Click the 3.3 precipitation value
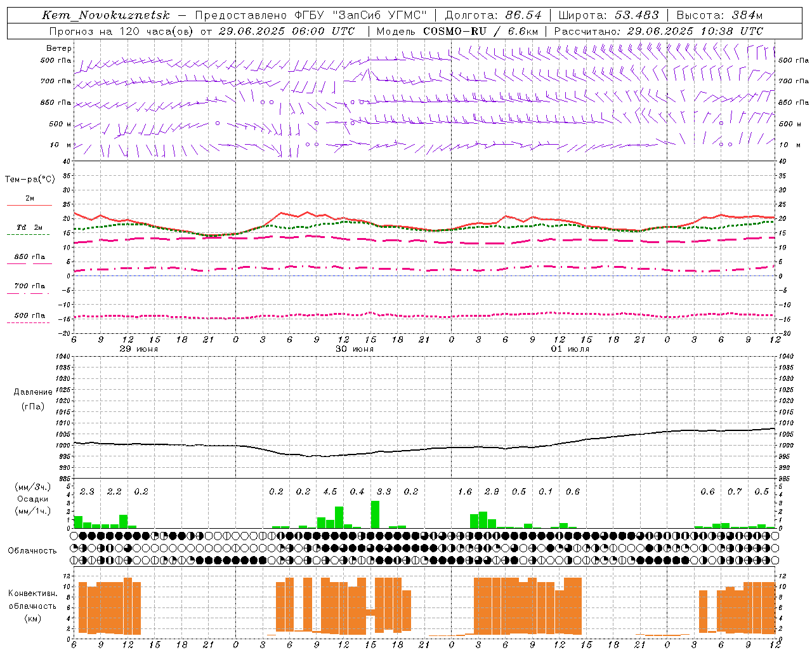The image size is (812, 650). click(x=384, y=491)
